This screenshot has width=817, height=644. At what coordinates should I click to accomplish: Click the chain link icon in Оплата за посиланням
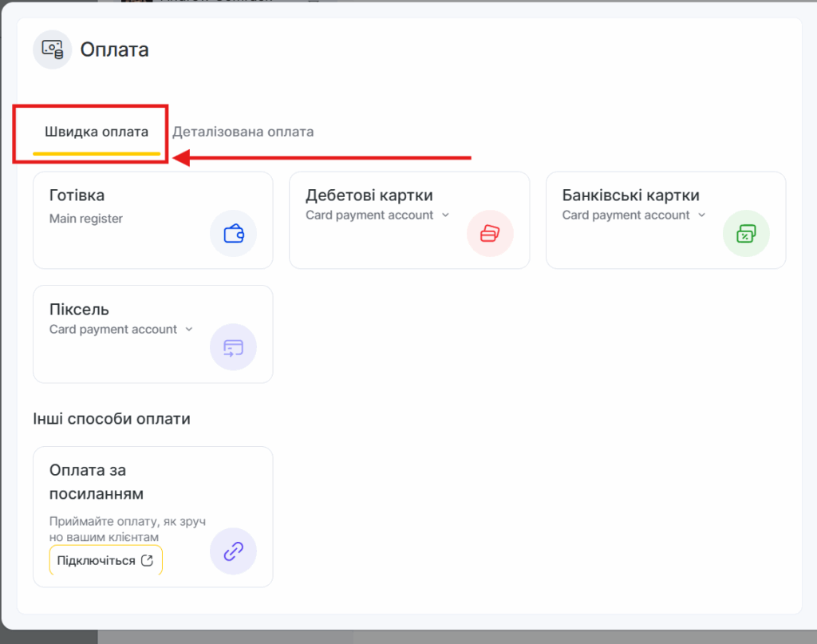click(x=233, y=551)
